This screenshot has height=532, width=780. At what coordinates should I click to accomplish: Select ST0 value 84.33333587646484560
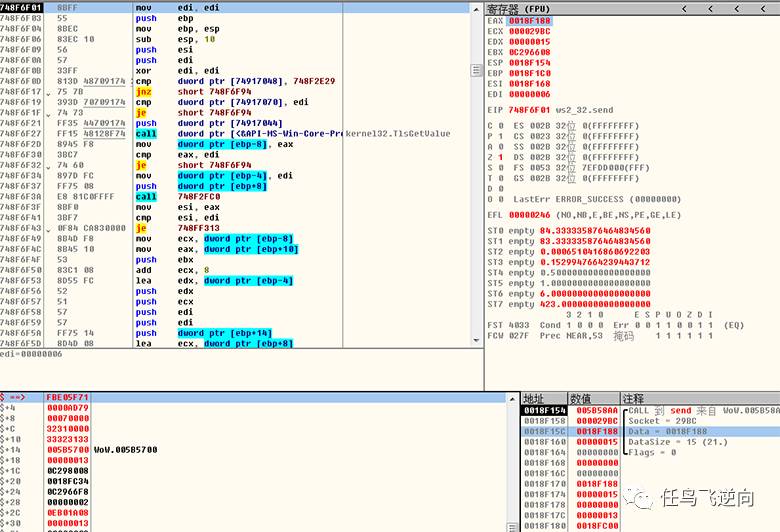(595, 230)
